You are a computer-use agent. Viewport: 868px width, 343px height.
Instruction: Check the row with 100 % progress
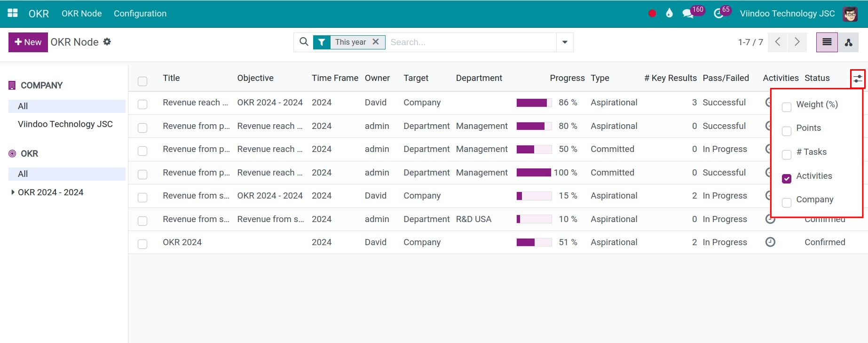click(x=142, y=174)
